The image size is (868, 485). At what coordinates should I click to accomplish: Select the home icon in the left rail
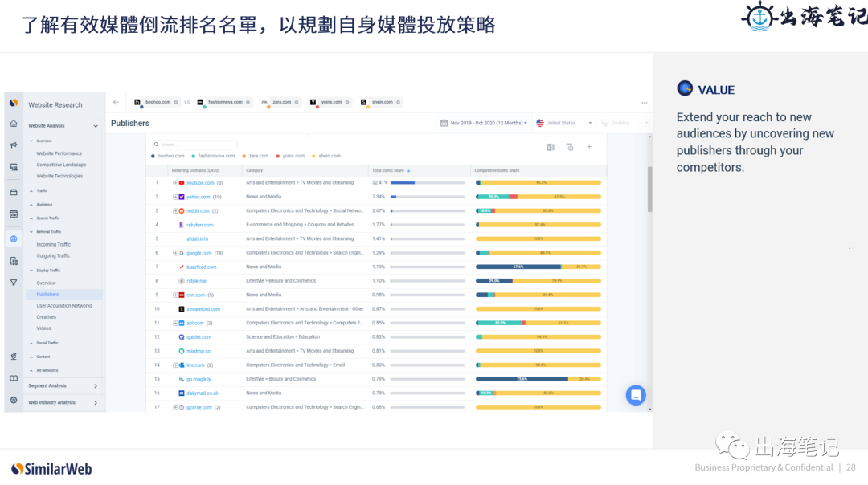[x=13, y=124]
